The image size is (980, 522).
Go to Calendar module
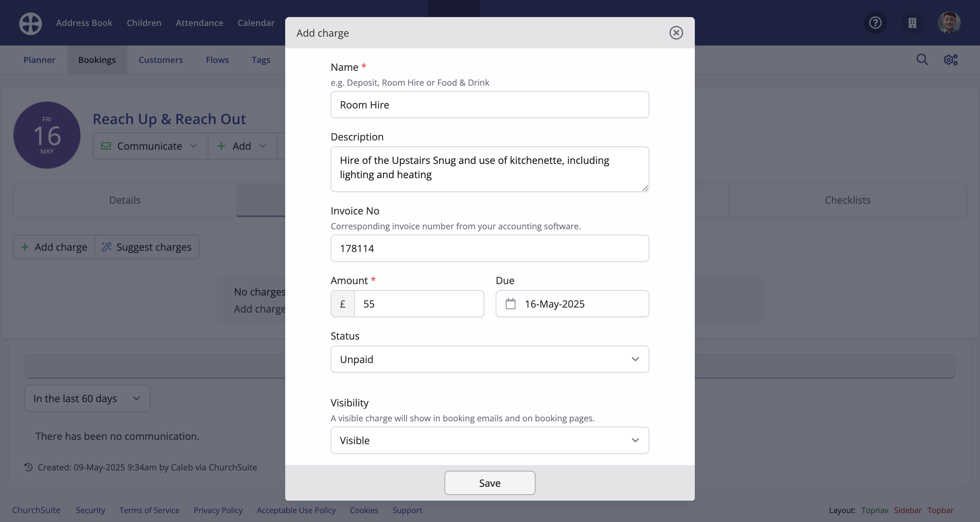[x=256, y=23]
